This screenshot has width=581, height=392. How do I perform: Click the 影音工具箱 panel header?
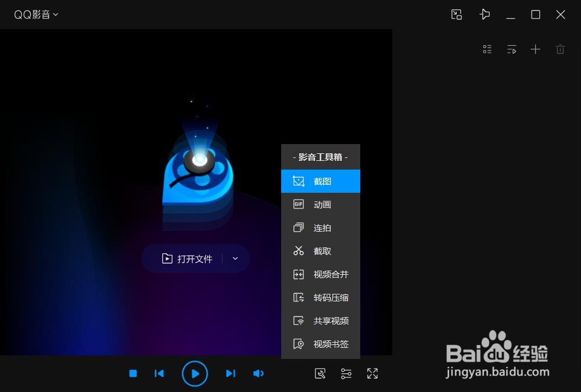[321, 157]
